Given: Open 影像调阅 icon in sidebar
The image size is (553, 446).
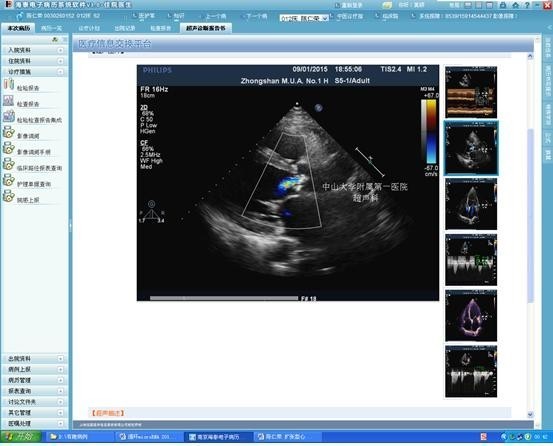Looking at the screenshot, I should click(8, 133).
